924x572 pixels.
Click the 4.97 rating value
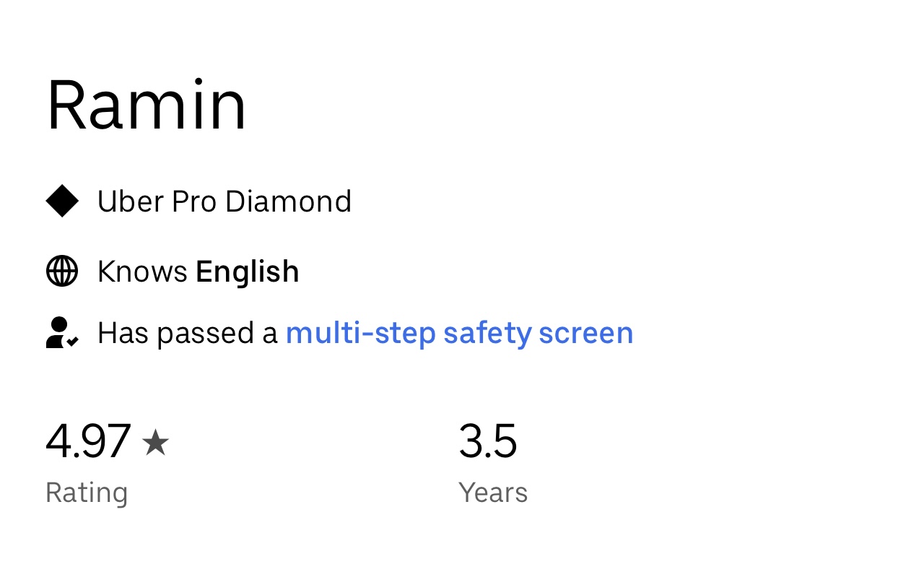[x=88, y=441]
